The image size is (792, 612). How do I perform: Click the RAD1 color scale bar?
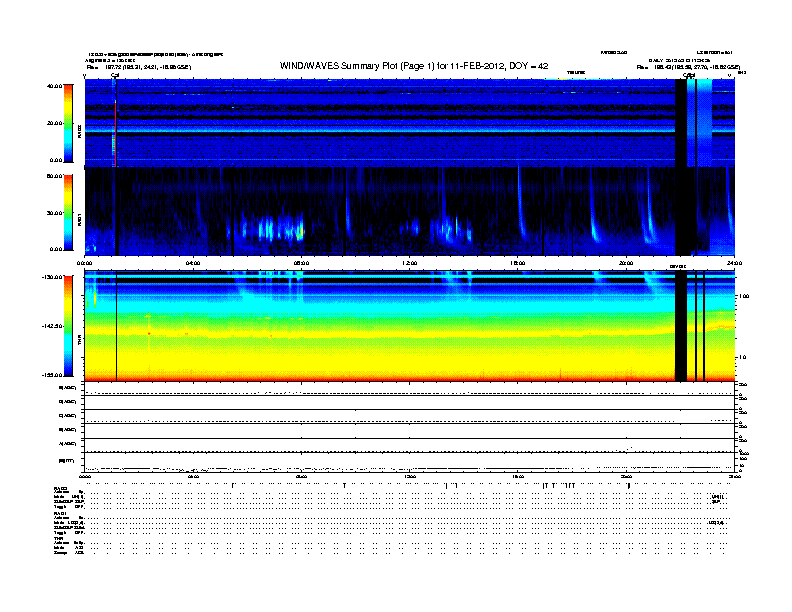(68, 212)
